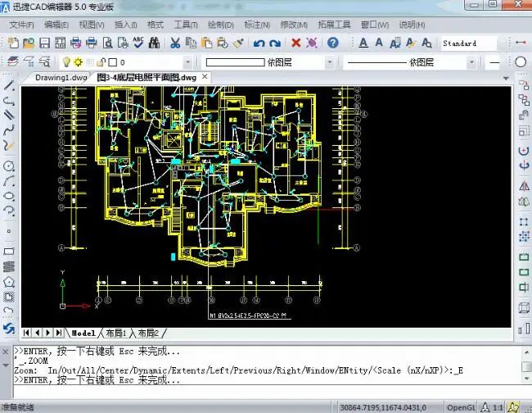This screenshot has width=532, height=413.
Task: Click the blue refresh arrows icon
Action: pyautogui.click(x=9, y=329)
